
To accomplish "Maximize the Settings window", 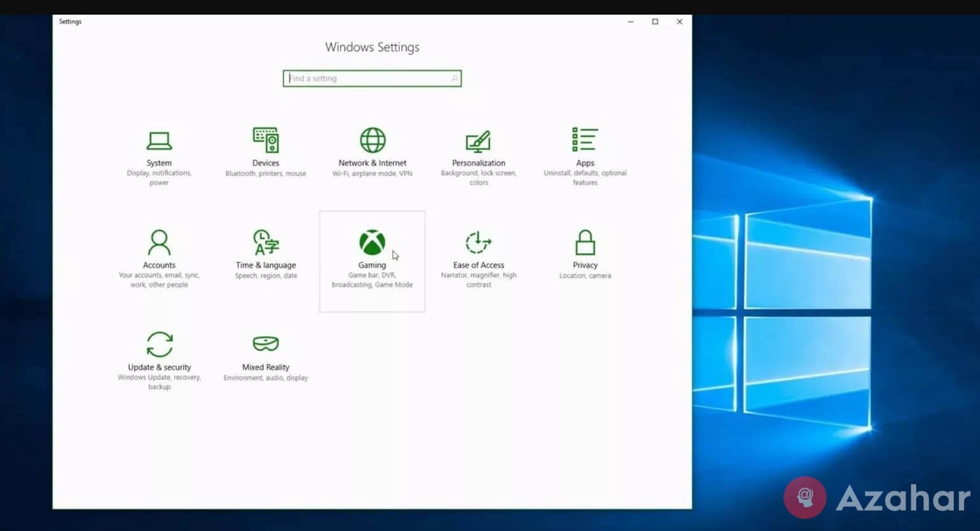I will point(655,22).
